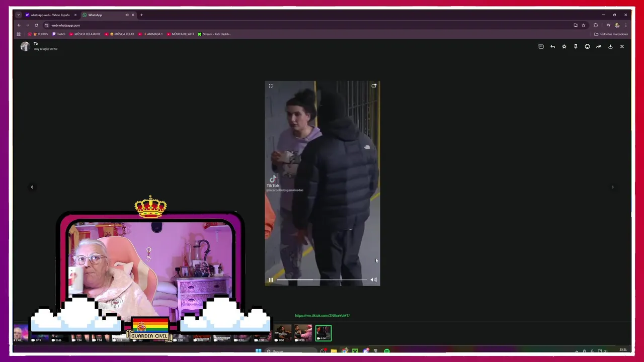Go to next media item

pos(612,187)
